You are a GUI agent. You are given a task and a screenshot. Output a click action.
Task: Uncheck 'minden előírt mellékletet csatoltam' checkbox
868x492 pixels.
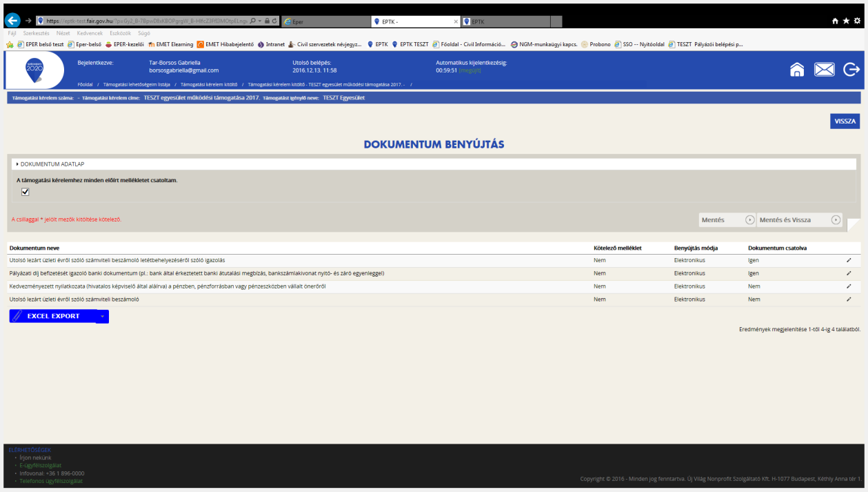[x=26, y=192]
